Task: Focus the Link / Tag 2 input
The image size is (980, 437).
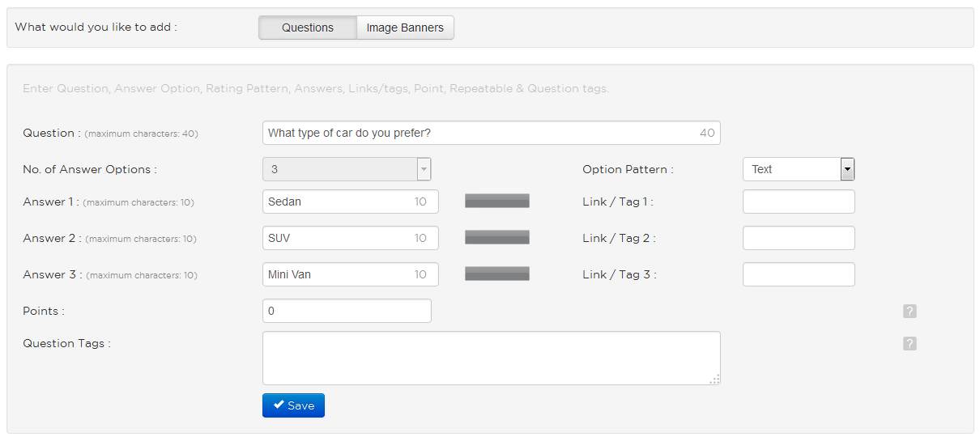Action: (x=799, y=238)
